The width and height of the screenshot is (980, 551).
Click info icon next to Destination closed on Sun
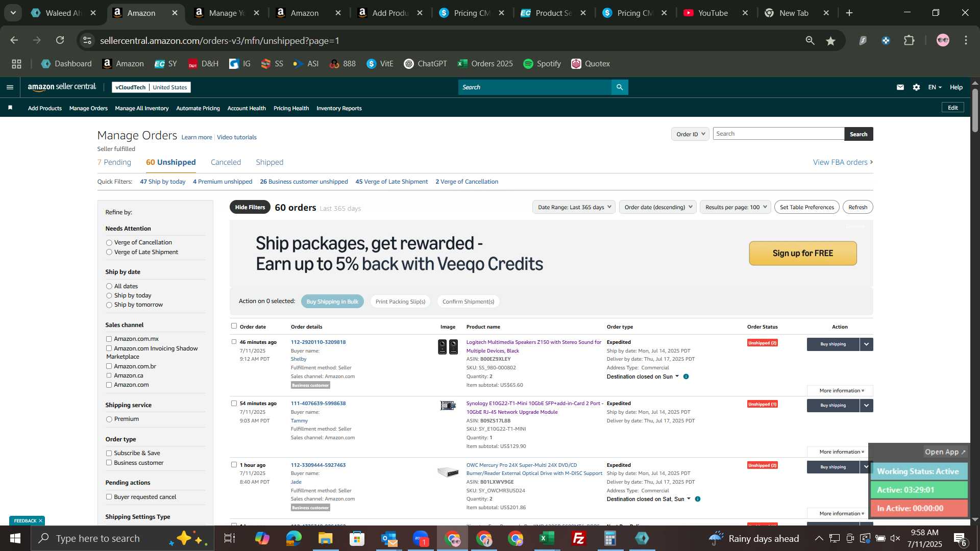click(686, 377)
